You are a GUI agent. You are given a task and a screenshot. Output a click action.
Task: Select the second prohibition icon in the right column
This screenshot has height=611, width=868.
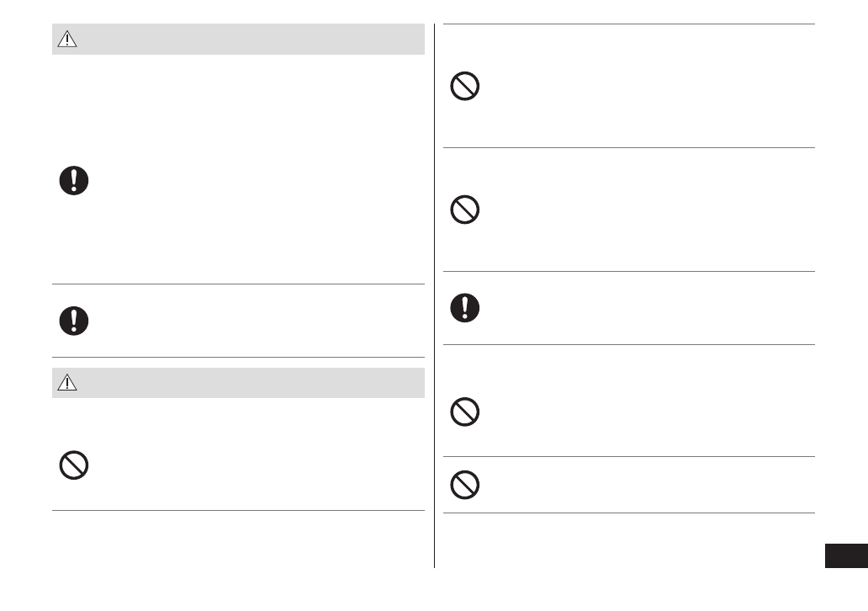tap(465, 210)
